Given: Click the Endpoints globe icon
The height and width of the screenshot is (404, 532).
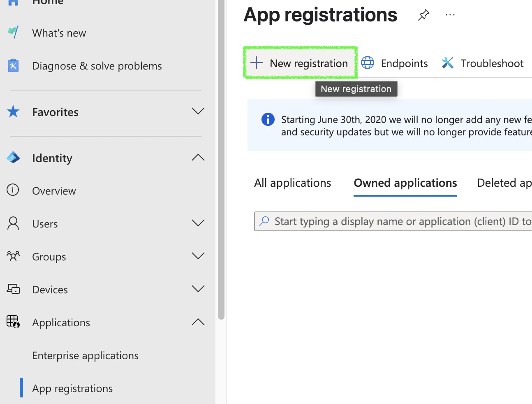Looking at the screenshot, I should 367,63.
